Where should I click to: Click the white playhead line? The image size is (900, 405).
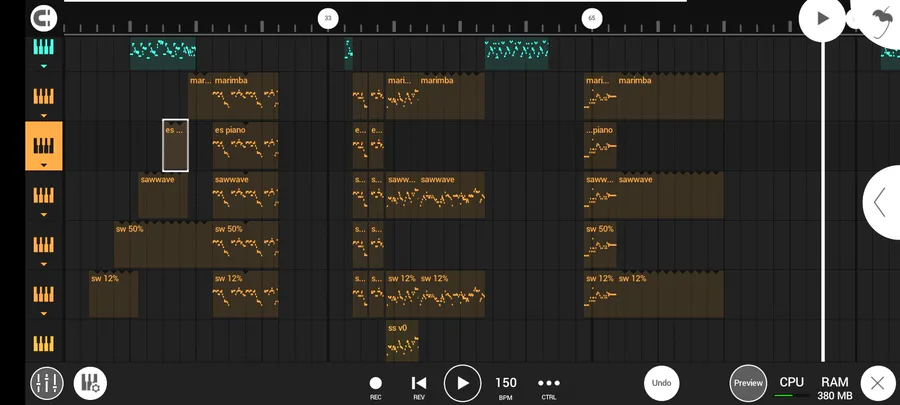823,201
